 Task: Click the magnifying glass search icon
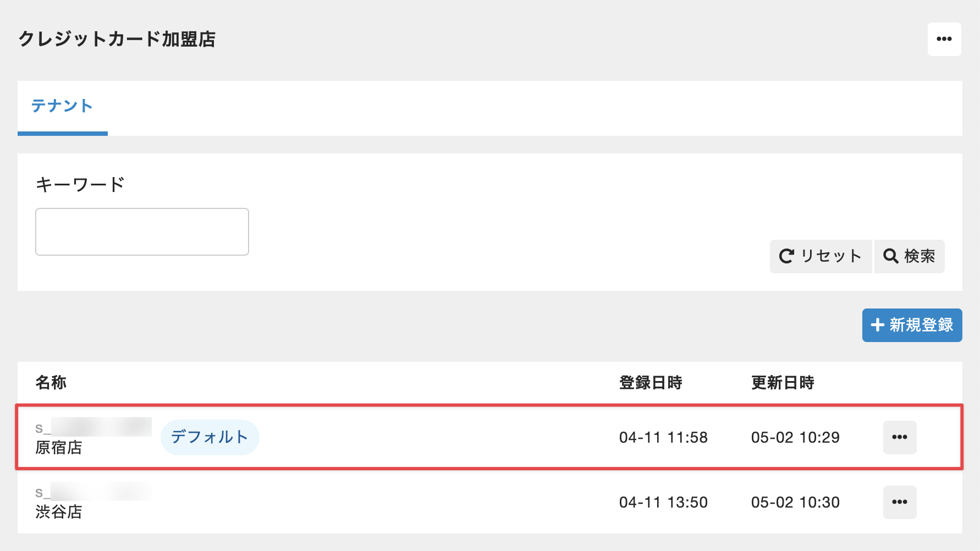pyautogui.click(x=890, y=256)
